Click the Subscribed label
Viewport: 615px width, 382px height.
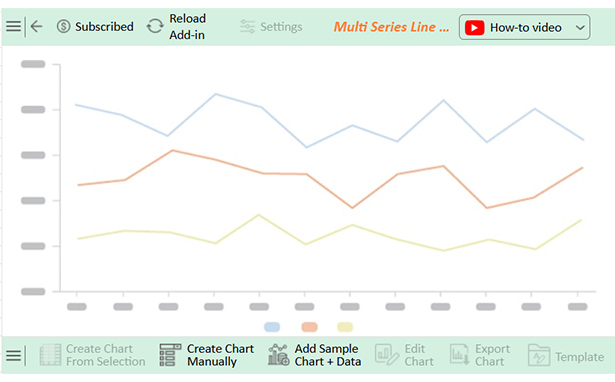tap(104, 27)
